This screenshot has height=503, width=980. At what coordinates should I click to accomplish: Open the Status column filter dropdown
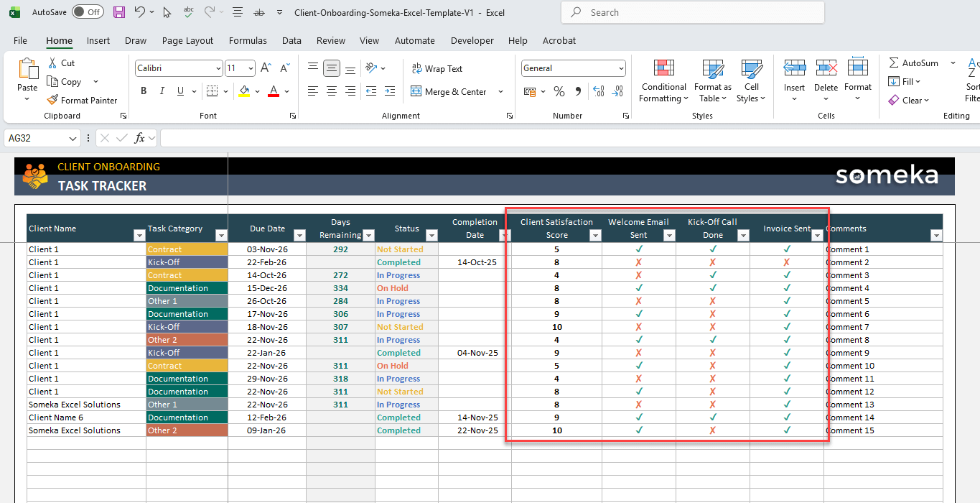[x=431, y=235]
